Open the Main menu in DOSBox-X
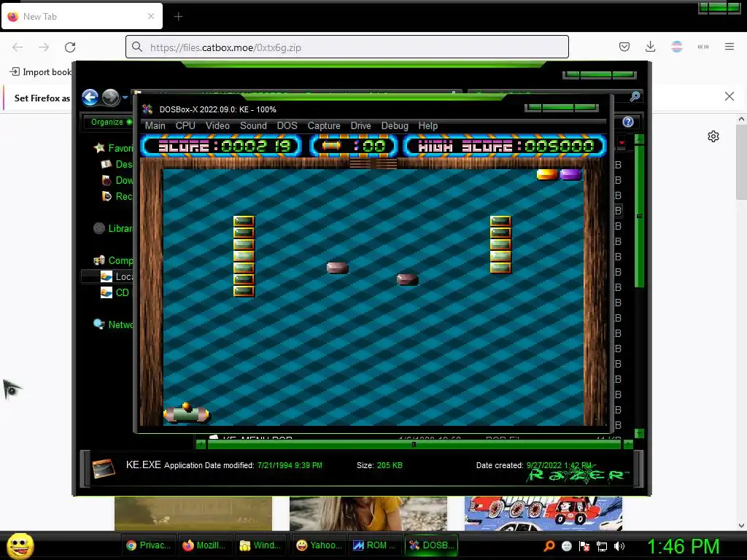The height and width of the screenshot is (560, 747). (x=155, y=125)
